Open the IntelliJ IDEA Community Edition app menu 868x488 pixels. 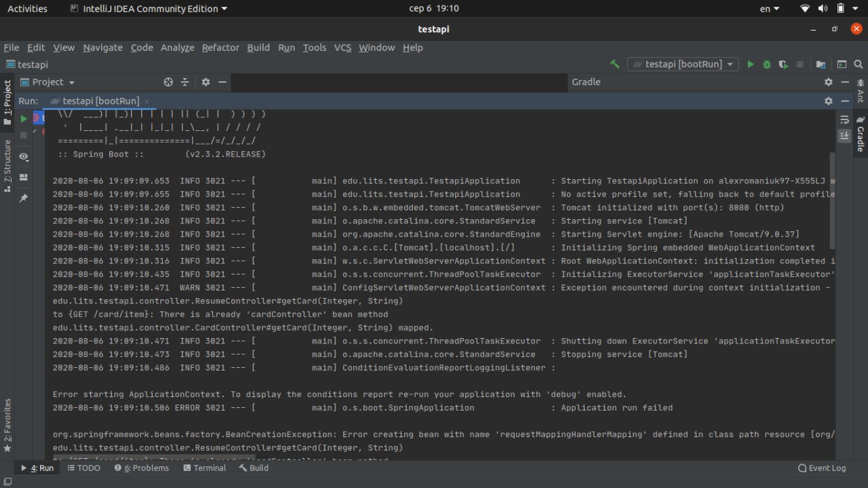pyautogui.click(x=149, y=9)
